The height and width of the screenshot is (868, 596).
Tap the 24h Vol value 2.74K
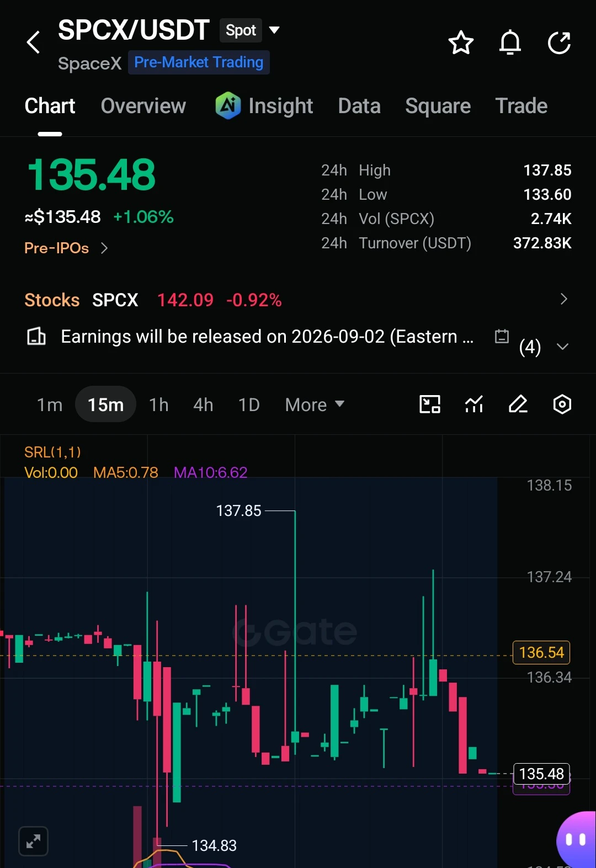(x=551, y=219)
